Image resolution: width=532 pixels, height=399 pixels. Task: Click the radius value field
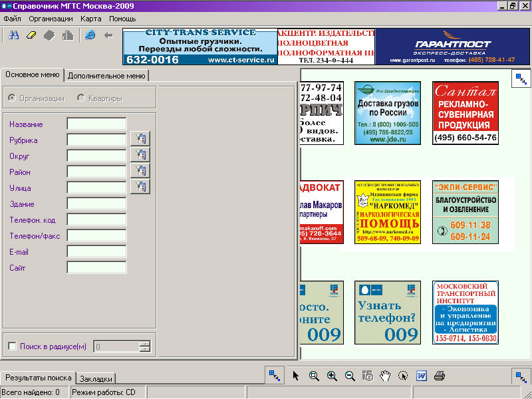coord(116,346)
